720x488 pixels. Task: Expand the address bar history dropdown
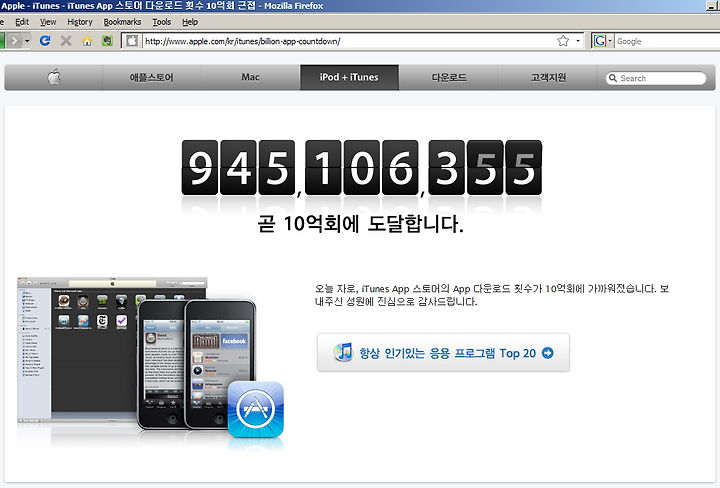click(x=578, y=41)
